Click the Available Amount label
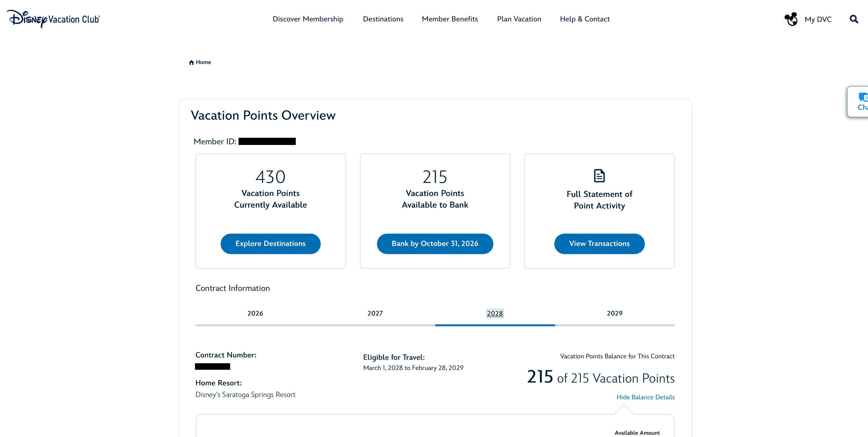Viewport: 868px width, 437px height. point(637,433)
